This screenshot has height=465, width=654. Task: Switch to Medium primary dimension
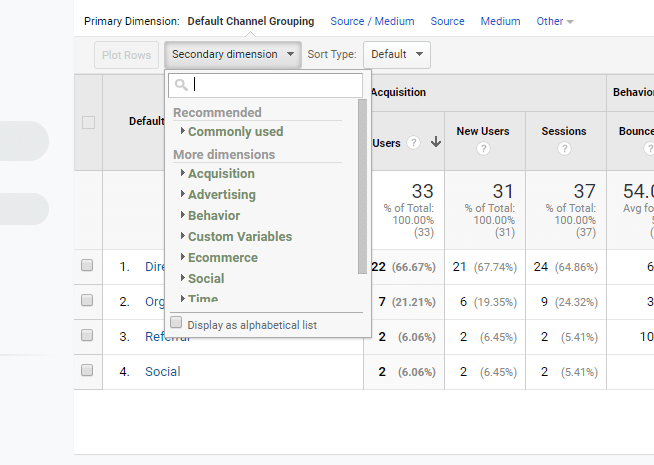(500, 21)
